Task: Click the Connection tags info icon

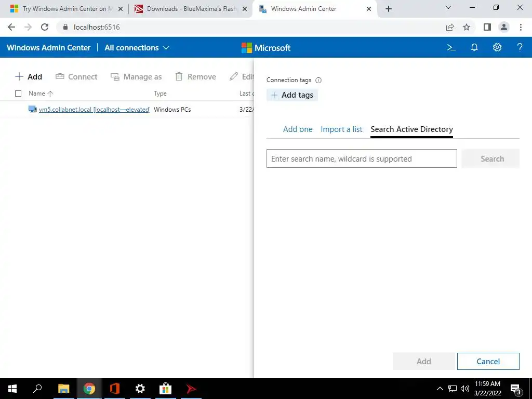Action: 318,81
